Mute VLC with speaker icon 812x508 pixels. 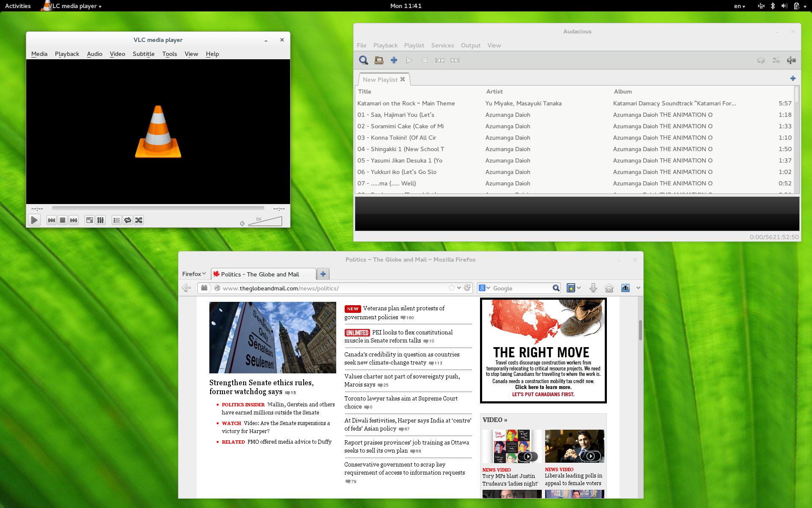[242, 224]
